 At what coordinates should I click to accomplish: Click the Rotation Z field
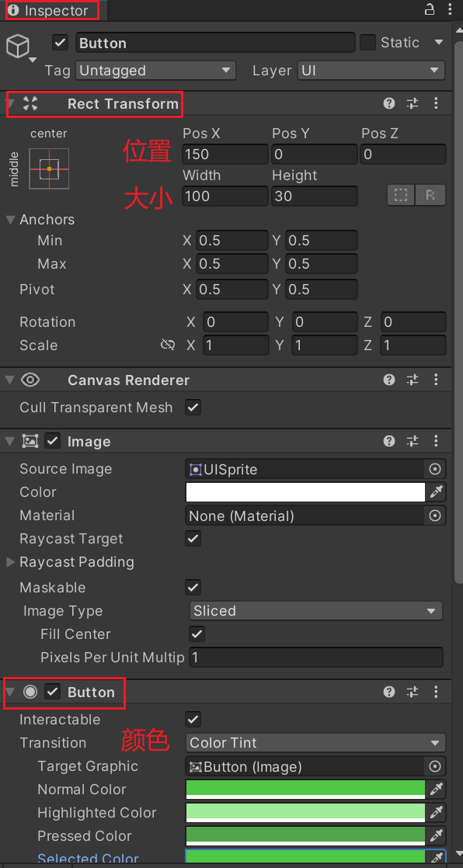click(413, 321)
